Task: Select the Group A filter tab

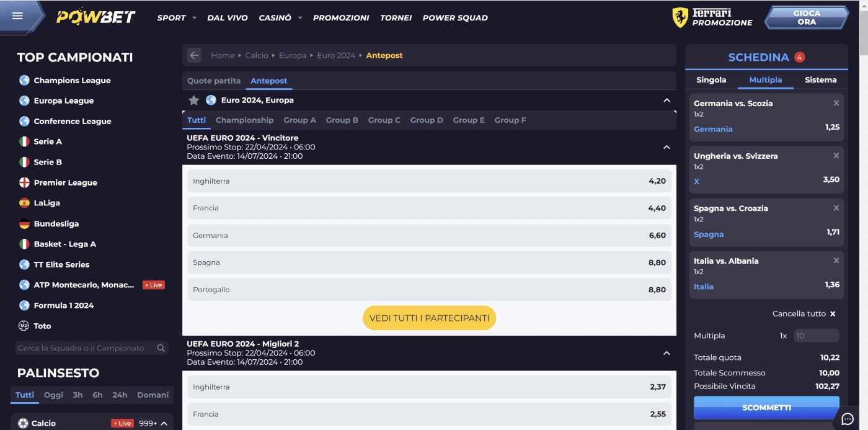Action: click(x=299, y=120)
